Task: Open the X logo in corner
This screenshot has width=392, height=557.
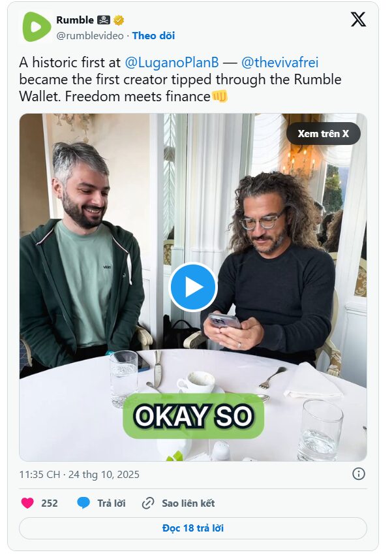Action: tap(358, 20)
